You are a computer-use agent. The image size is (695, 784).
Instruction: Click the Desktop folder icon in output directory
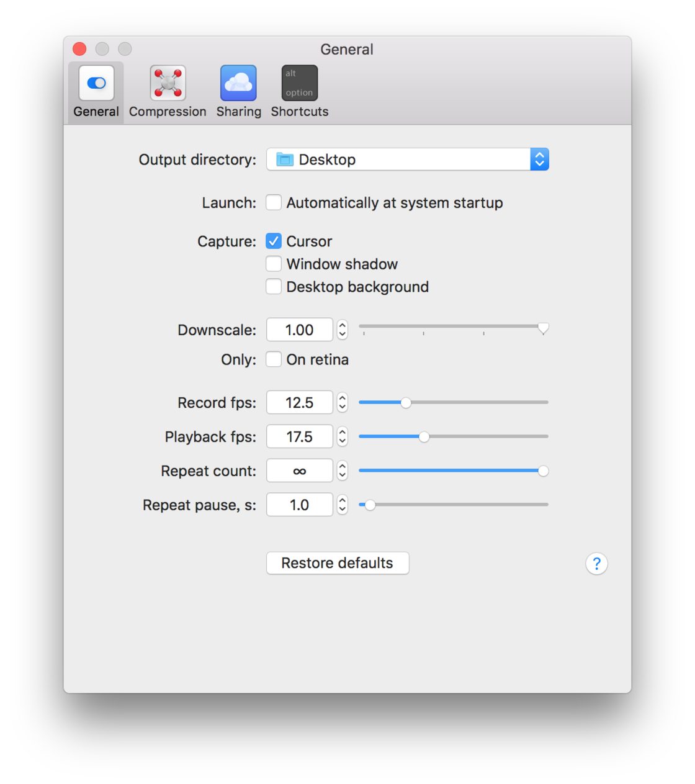[285, 160]
